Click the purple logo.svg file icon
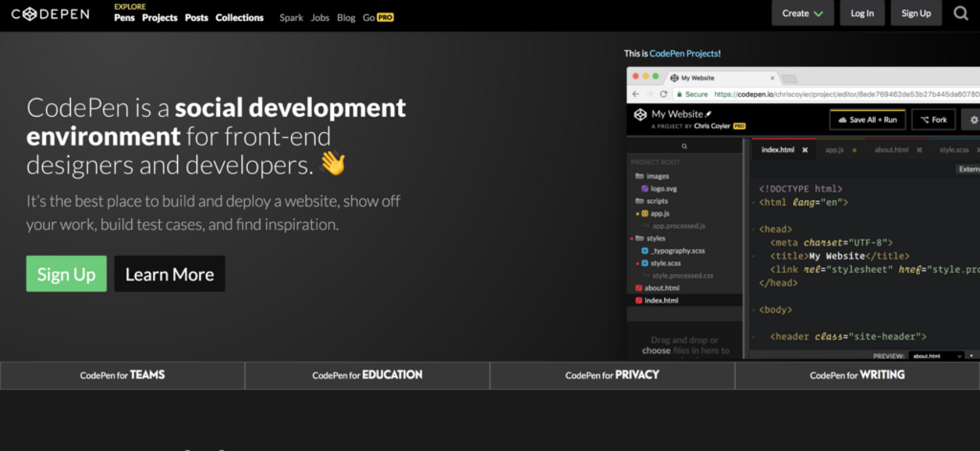This screenshot has height=451, width=980. [x=645, y=189]
